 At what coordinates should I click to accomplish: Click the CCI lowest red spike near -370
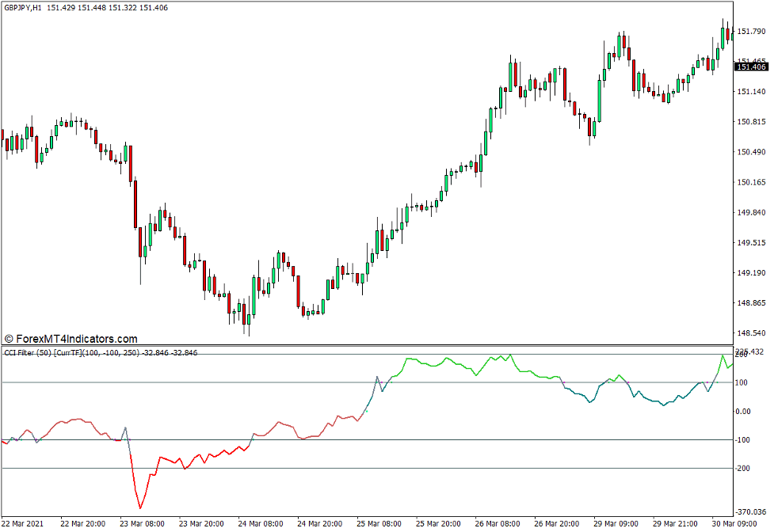point(140,507)
